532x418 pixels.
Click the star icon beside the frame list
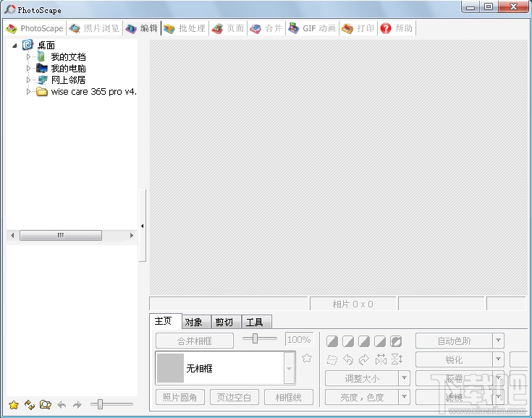(307, 358)
